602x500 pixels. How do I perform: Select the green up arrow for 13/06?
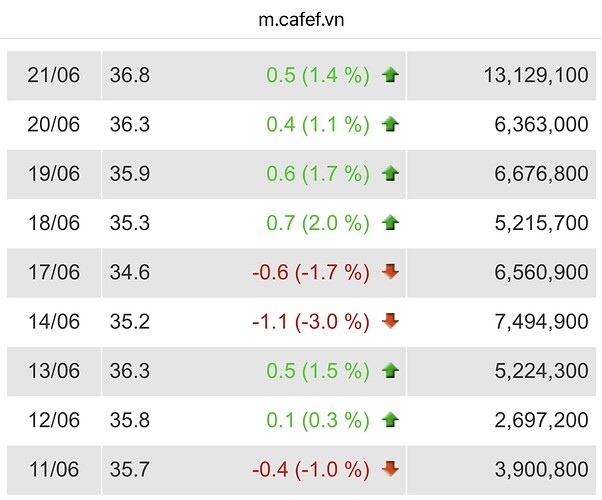[x=390, y=371]
